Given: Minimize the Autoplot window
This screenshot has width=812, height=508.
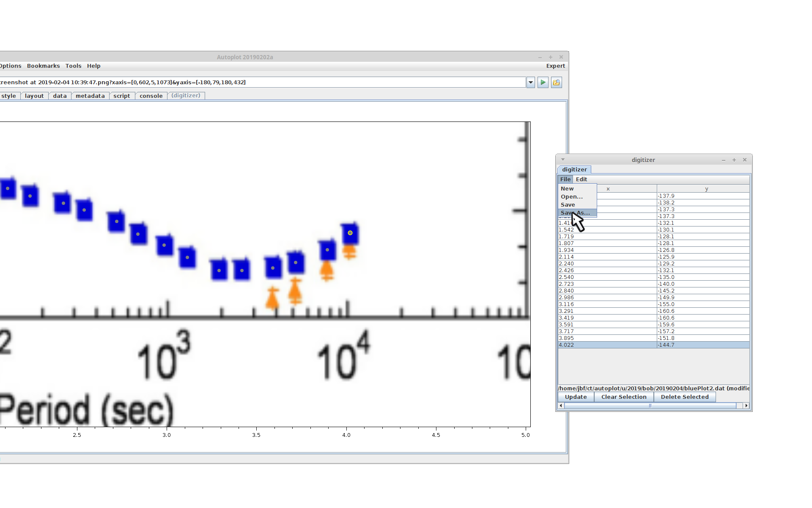Looking at the screenshot, I should [540, 57].
